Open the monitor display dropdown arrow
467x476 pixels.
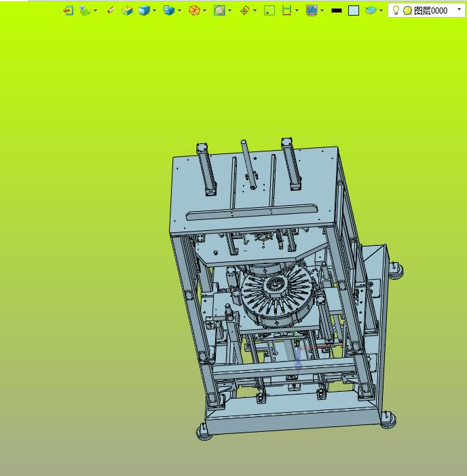click(x=322, y=11)
